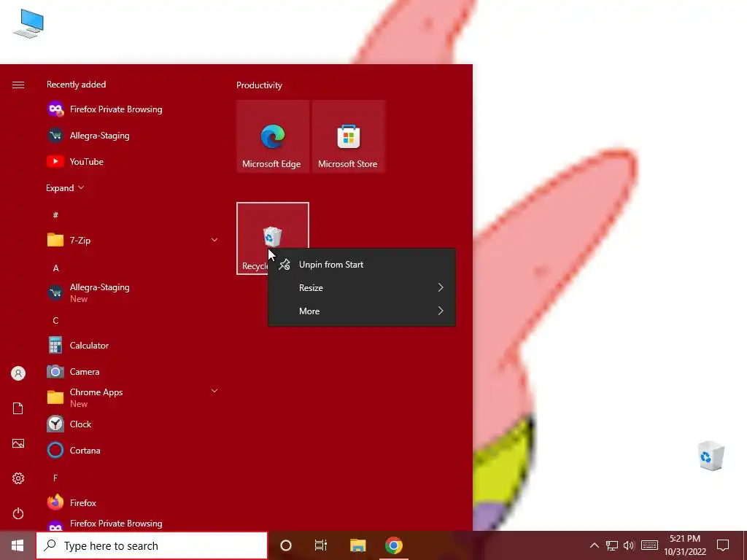Open Pictures from Start sidebar
Viewport: 747px width, 560px height.
tap(18, 443)
